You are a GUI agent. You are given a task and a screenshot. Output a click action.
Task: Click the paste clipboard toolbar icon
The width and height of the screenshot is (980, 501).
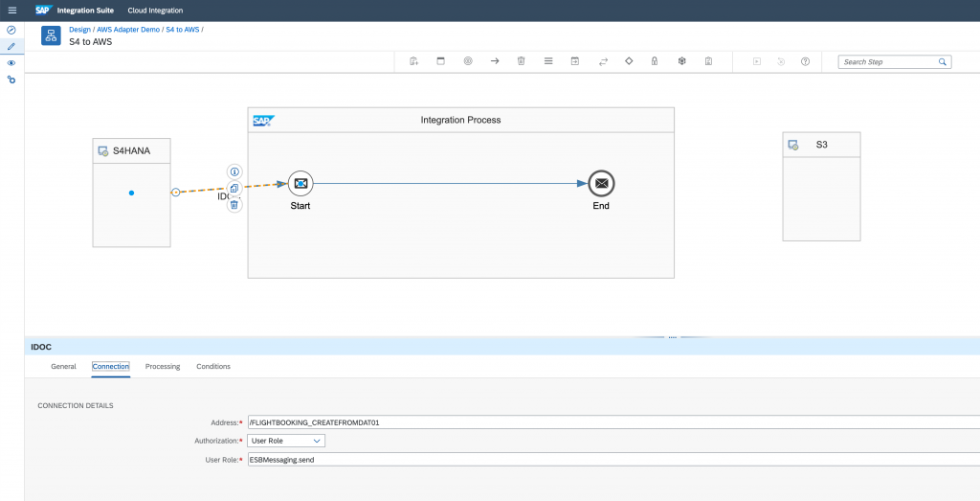(x=413, y=61)
